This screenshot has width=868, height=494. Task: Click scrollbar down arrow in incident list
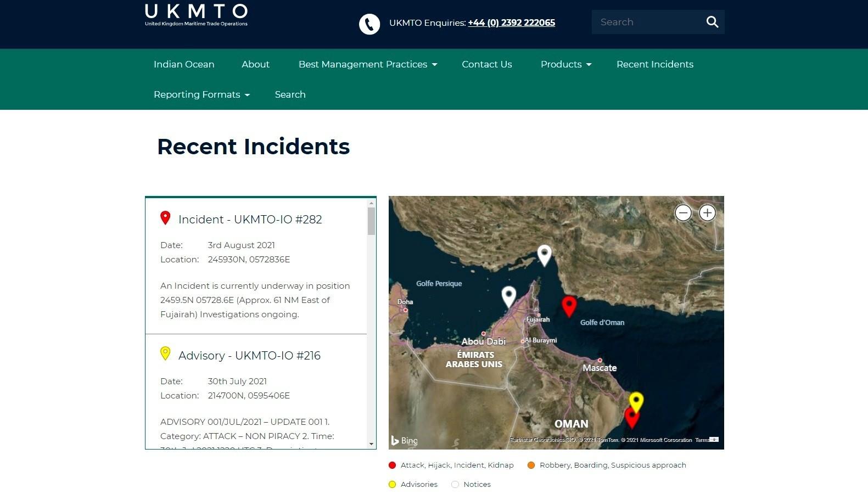[x=371, y=444]
